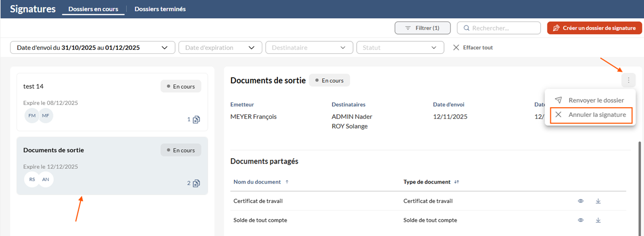Click the RS recipient avatar
Image resolution: width=644 pixels, height=236 pixels.
[x=32, y=179]
